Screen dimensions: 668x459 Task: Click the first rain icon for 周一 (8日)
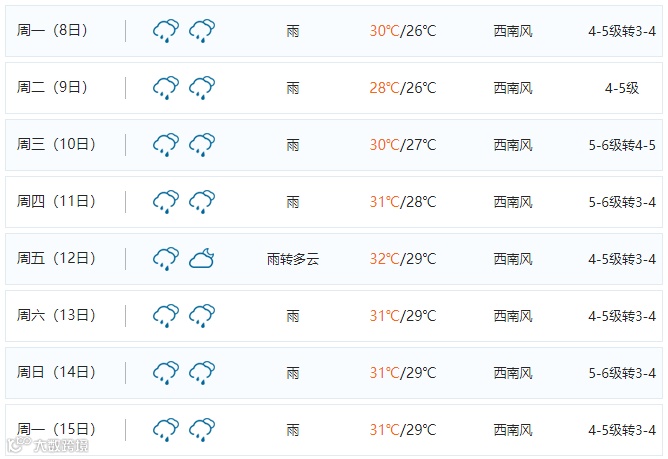coord(166,30)
